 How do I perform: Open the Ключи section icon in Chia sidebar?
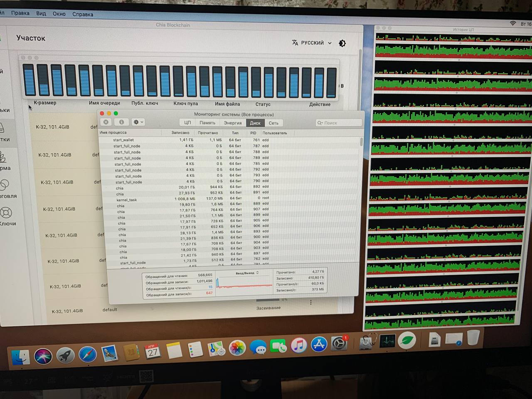[x=5, y=213]
